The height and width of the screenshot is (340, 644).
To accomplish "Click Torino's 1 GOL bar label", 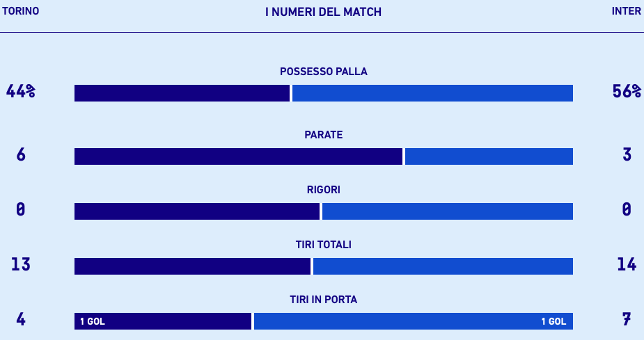I will pyautogui.click(x=93, y=321).
